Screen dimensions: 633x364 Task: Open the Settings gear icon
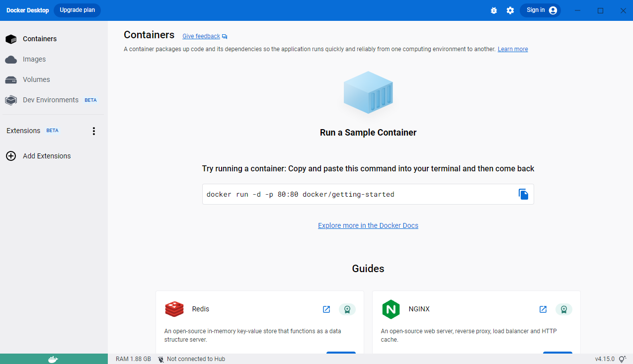click(510, 10)
